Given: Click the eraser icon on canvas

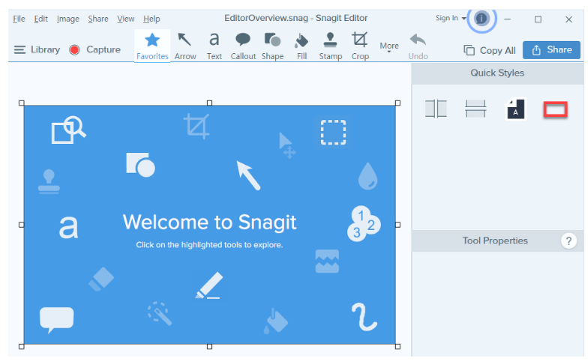Looking at the screenshot, I should pos(100,279).
